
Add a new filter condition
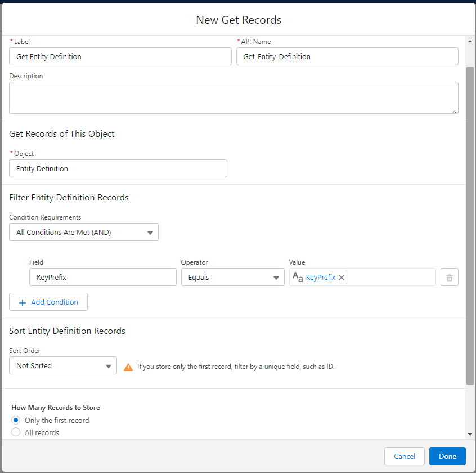point(48,302)
